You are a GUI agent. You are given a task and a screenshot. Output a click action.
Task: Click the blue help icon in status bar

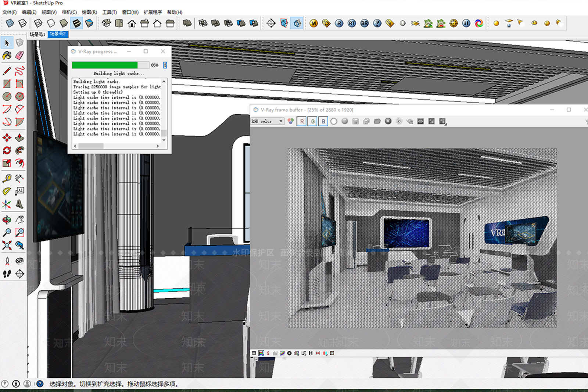coord(40,384)
